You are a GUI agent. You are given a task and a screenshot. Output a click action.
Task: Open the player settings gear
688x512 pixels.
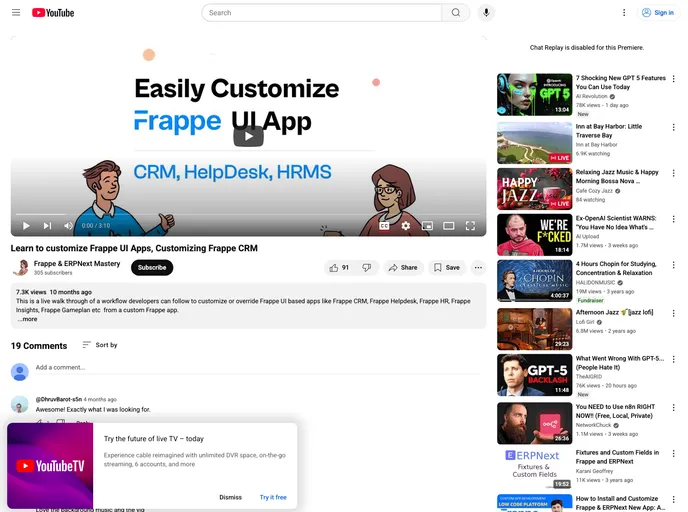[x=406, y=226]
